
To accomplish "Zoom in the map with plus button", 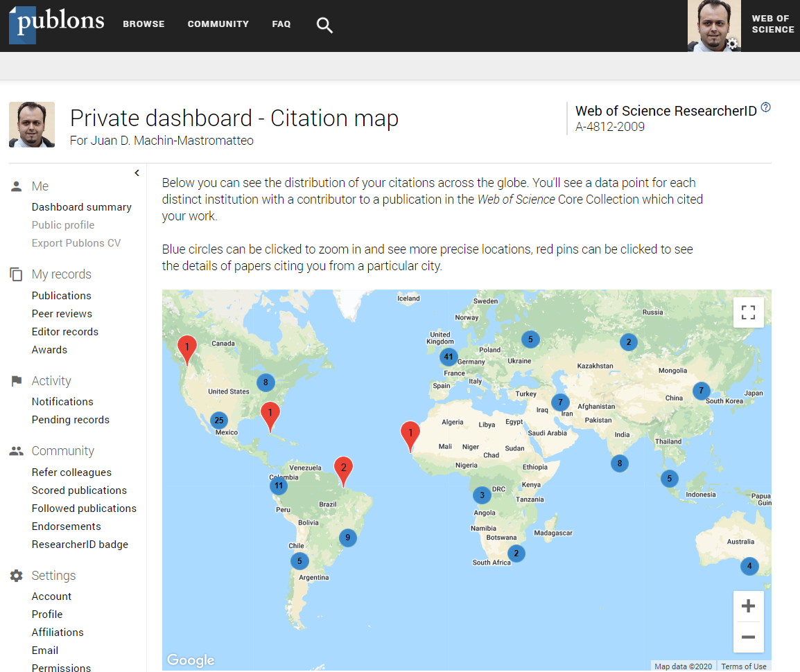I will click(748, 607).
